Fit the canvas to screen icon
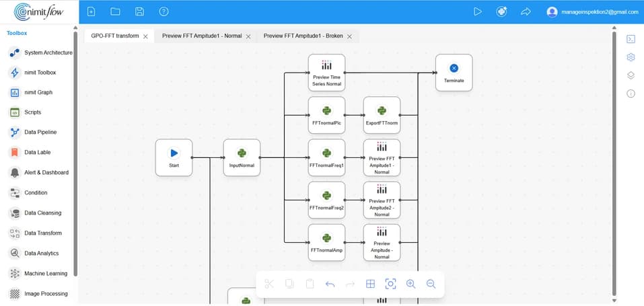 click(390, 284)
